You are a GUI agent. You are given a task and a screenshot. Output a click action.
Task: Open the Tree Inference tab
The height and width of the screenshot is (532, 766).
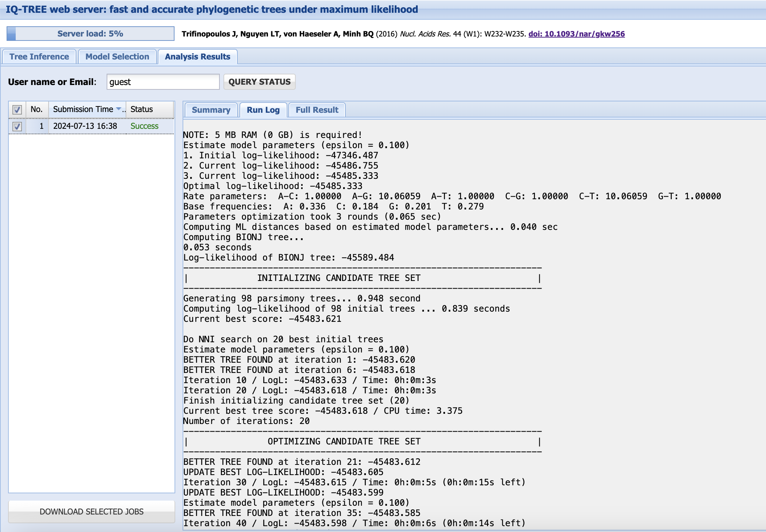click(x=39, y=57)
